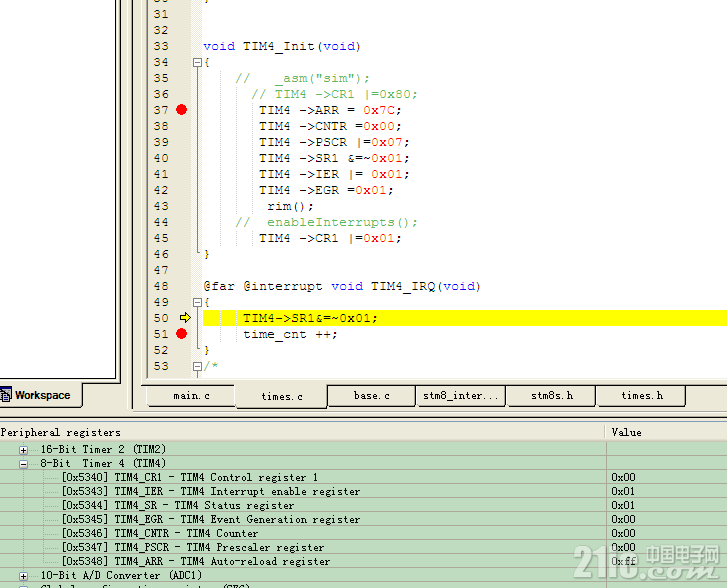Switch to main.c tab
Image resolution: width=727 pixels, height=588 pixels.
click(x=191, y=396)
